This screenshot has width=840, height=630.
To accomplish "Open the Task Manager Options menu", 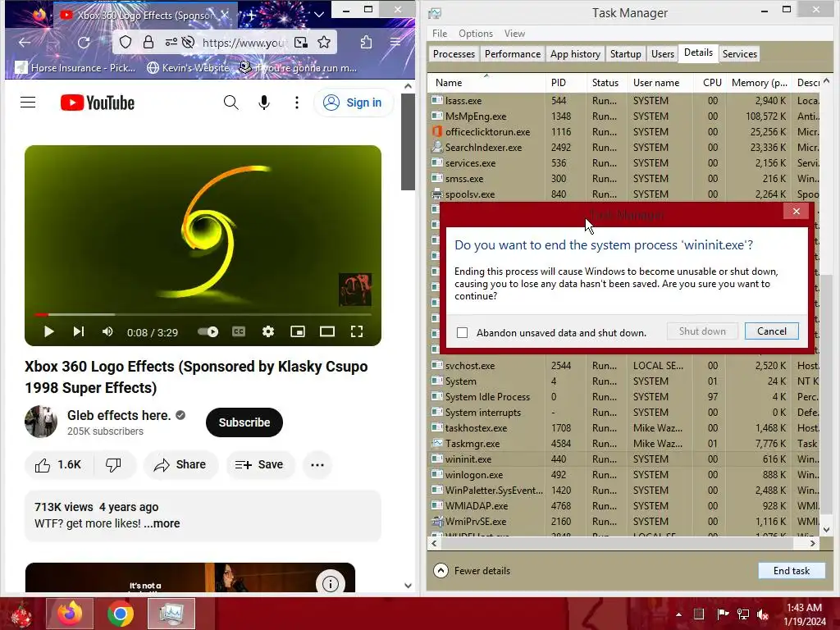I will click(x=475, y=33).
